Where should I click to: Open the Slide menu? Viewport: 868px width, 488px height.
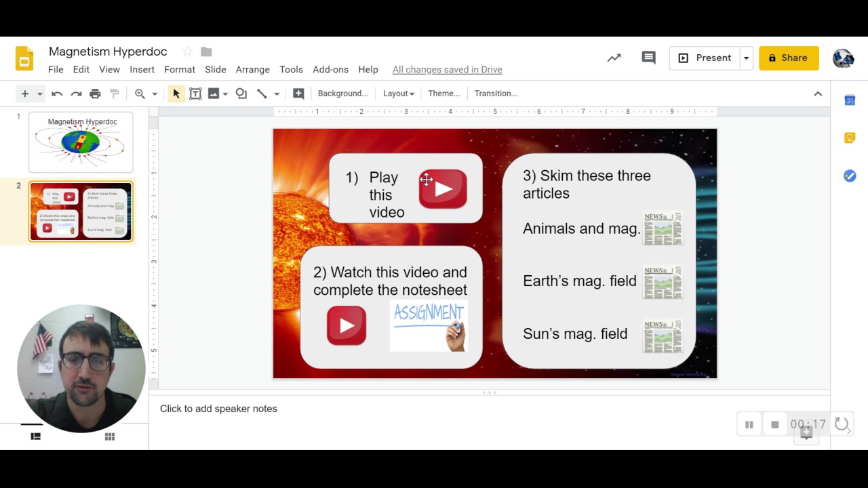pyautogui.click(x=216, y=69)
